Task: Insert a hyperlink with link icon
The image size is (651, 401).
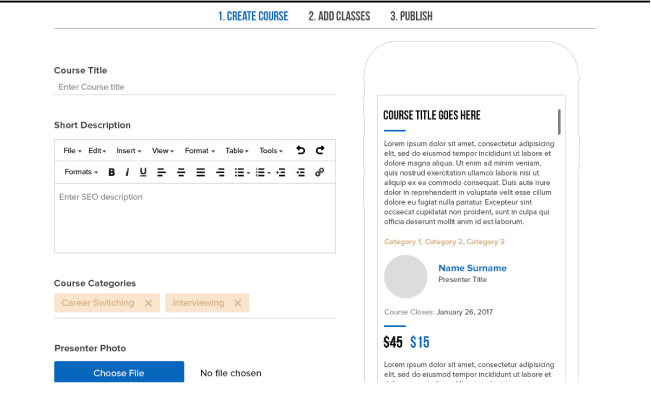Action: coord(319,172)
